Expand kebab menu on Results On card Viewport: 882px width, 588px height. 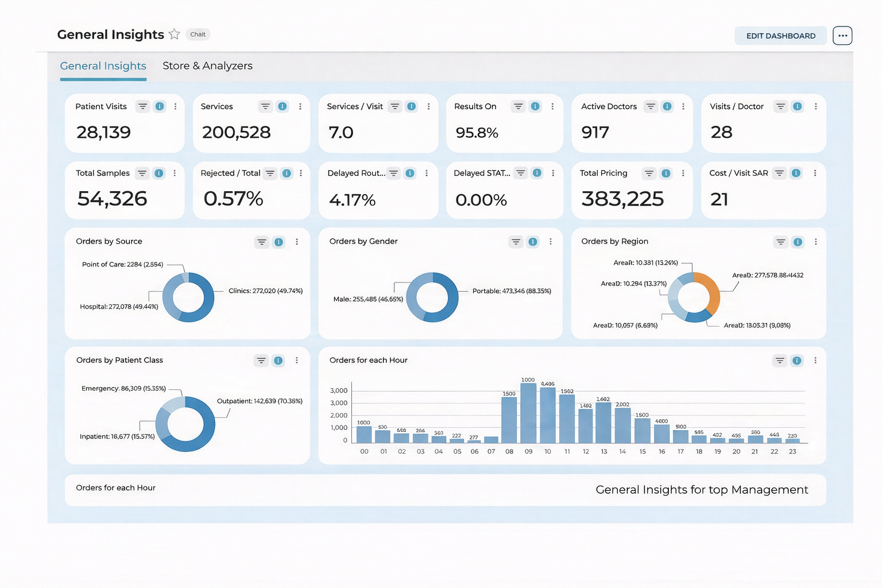point(552,106)
